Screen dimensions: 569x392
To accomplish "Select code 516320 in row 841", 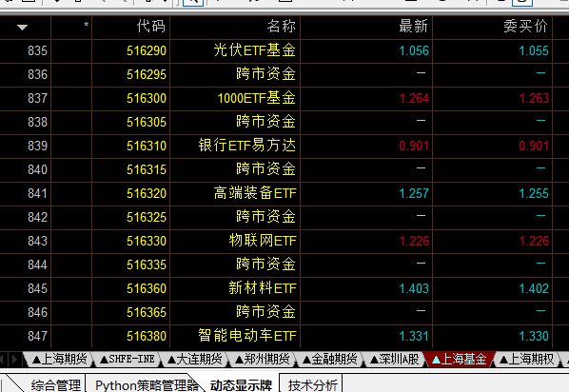I will pyautogui.click(x=147, y=193).
